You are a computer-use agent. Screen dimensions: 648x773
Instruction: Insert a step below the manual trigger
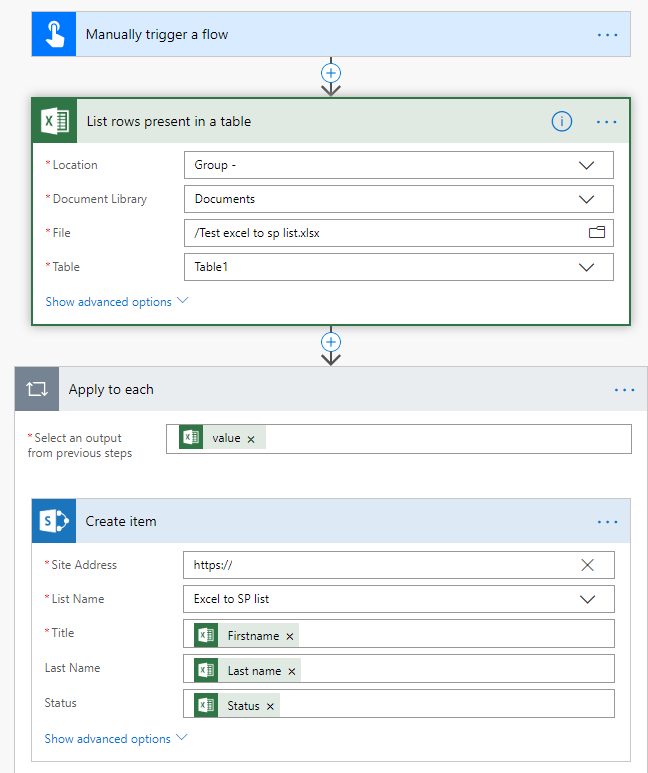pos(331,73)
